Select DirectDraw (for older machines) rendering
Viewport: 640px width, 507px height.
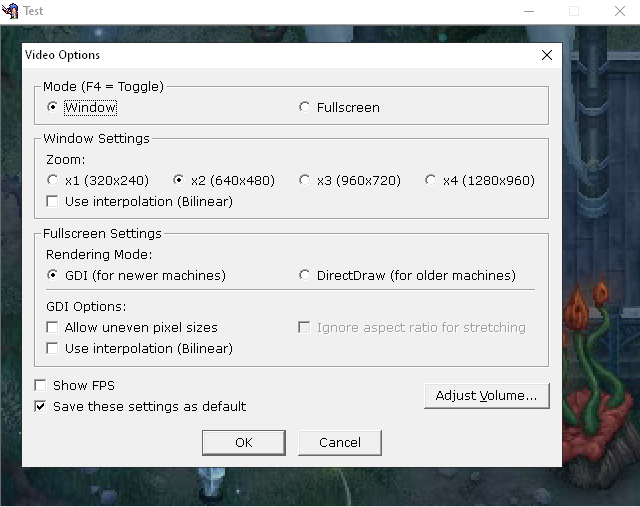tap(304, 275)
